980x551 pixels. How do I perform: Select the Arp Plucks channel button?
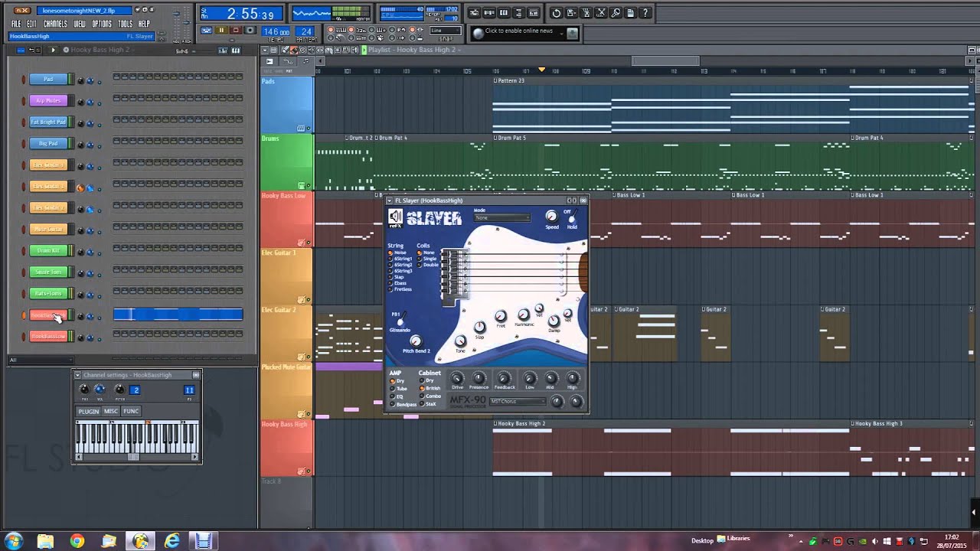(x=48, y=101)
